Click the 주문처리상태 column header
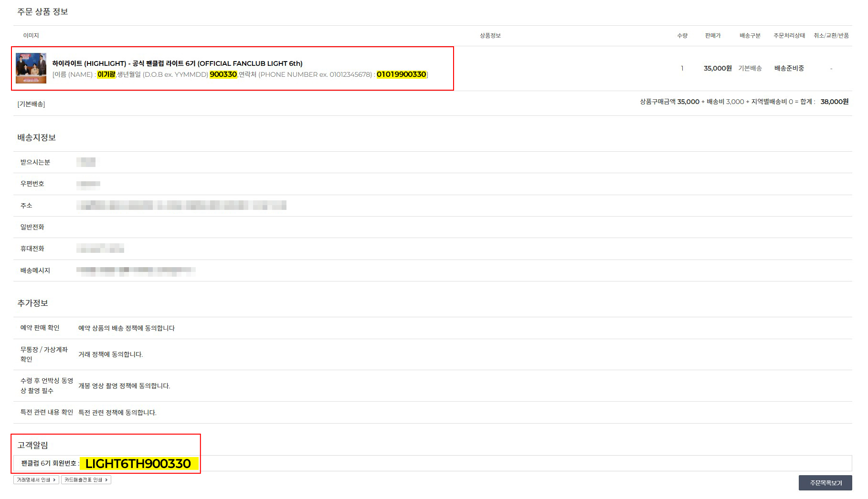 coord(789,36)
